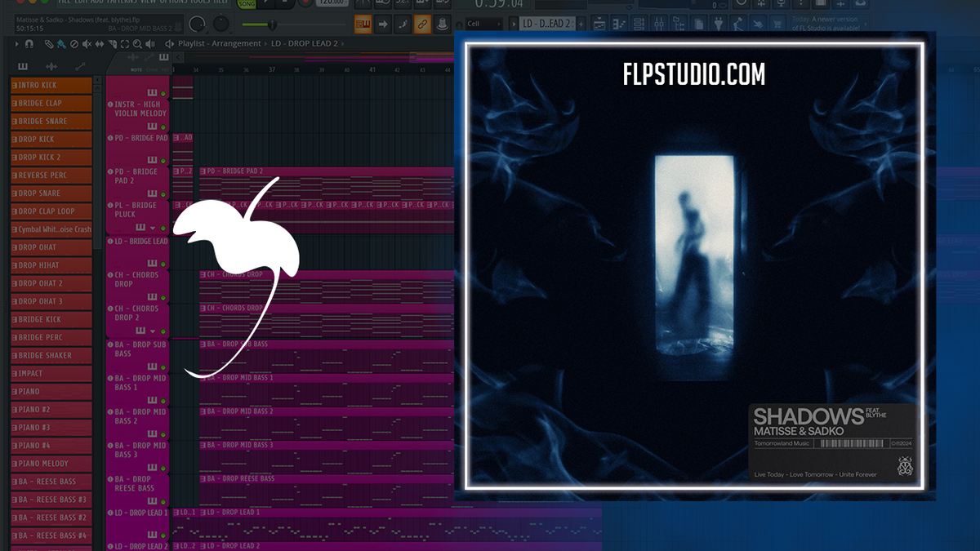The image size is (980, 551).
Task: Open the Channel rack from the toolbar
Action: coord(639,23)
